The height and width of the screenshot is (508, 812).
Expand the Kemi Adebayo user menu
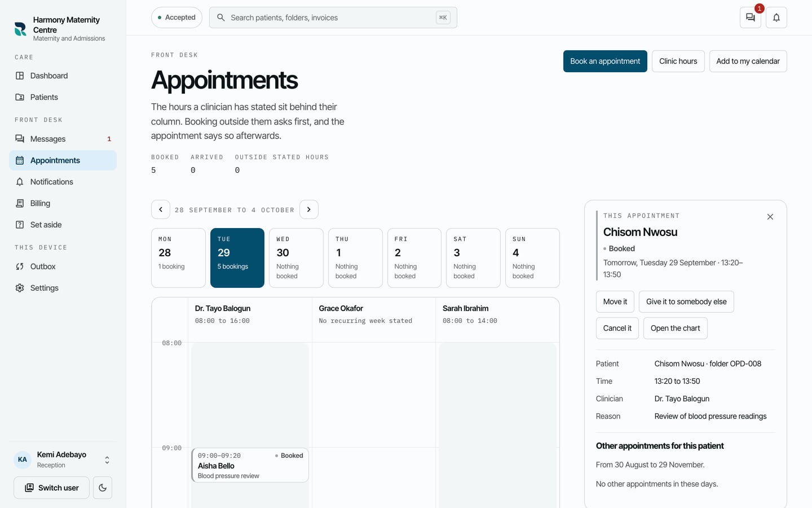(63, 460)
